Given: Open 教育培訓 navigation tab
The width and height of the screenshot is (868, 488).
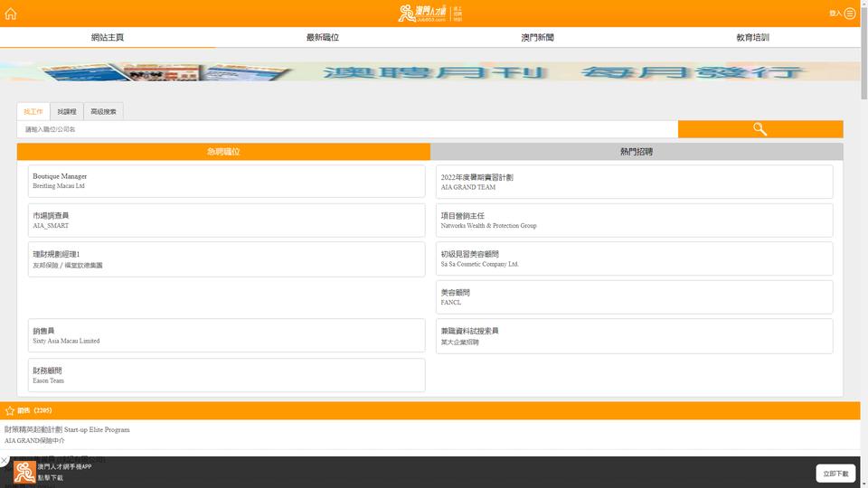Looking at the screenshot, I should [x=752, y=37].
